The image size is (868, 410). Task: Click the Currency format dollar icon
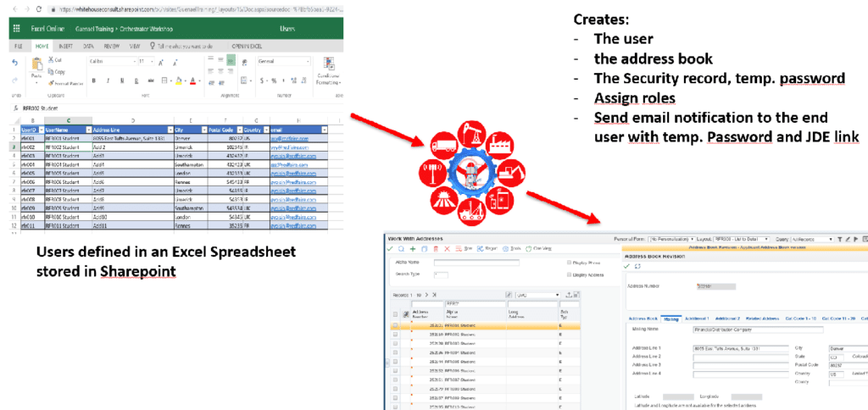(x=260, y=80)
